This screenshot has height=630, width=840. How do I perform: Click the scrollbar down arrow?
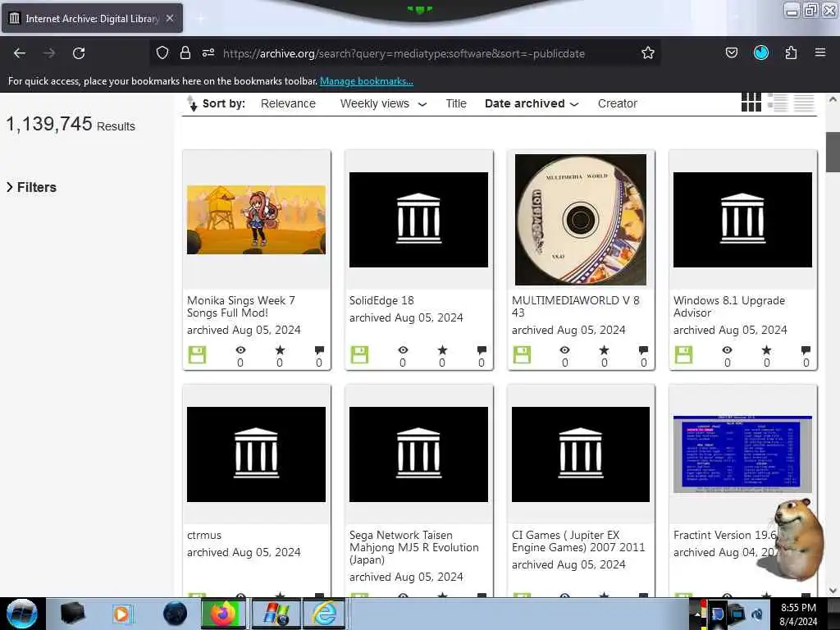(833, 591)
